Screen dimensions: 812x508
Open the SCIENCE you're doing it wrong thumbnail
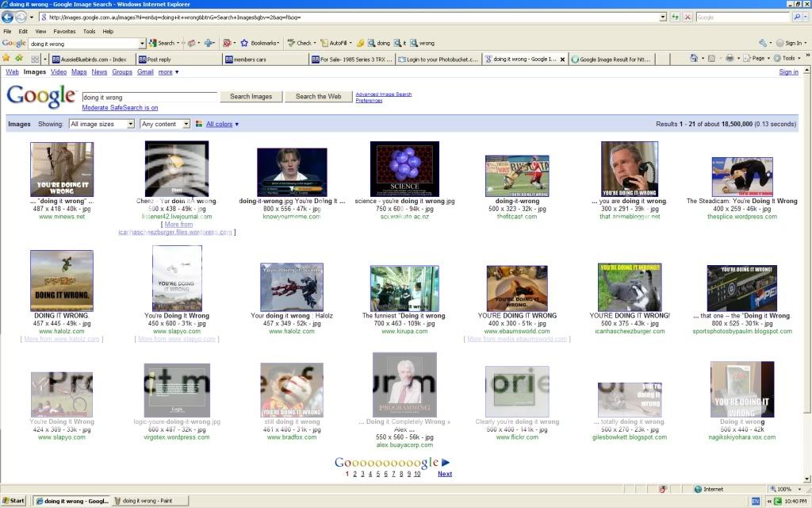404,169
